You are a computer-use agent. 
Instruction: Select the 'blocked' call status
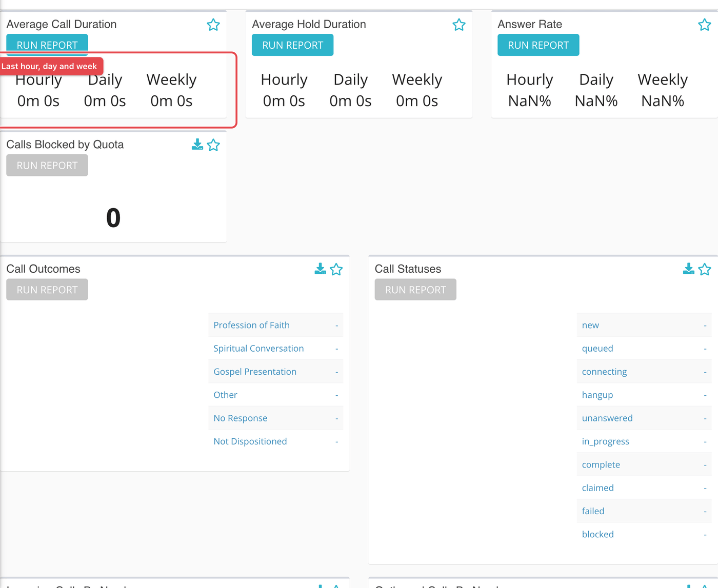click(x=644, y=534)
